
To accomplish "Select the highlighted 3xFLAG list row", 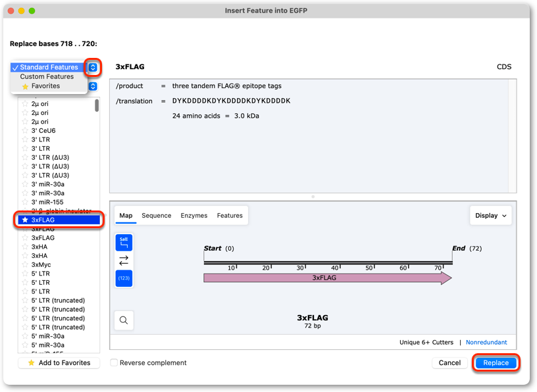I will click(x=59, y=220).
